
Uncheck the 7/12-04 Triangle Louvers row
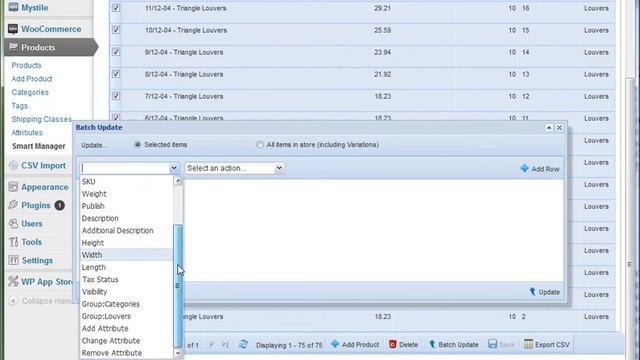[116, 96]
